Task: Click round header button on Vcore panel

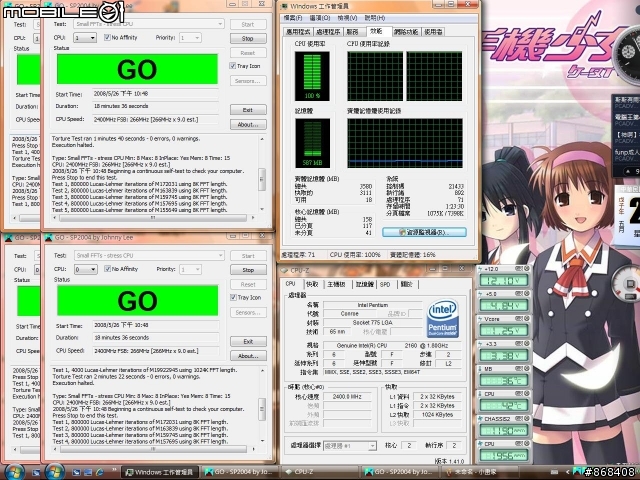Action: [x=527, y=318]
